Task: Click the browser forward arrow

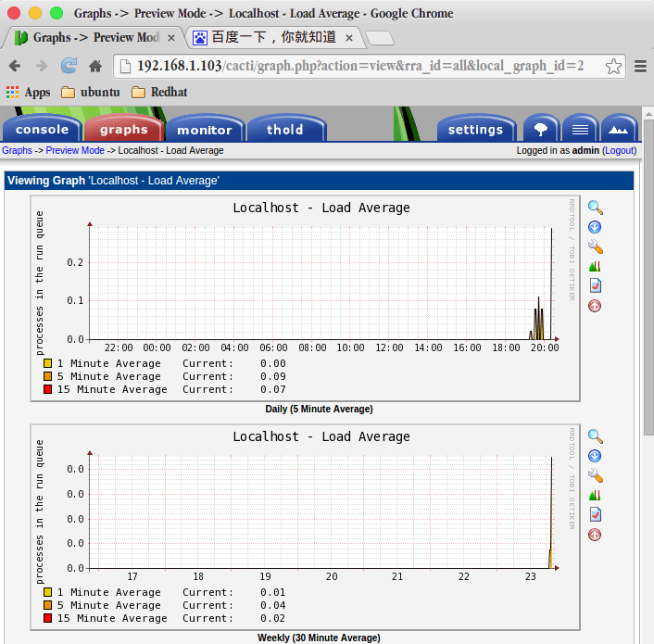Action: click(x=42, y=66)
